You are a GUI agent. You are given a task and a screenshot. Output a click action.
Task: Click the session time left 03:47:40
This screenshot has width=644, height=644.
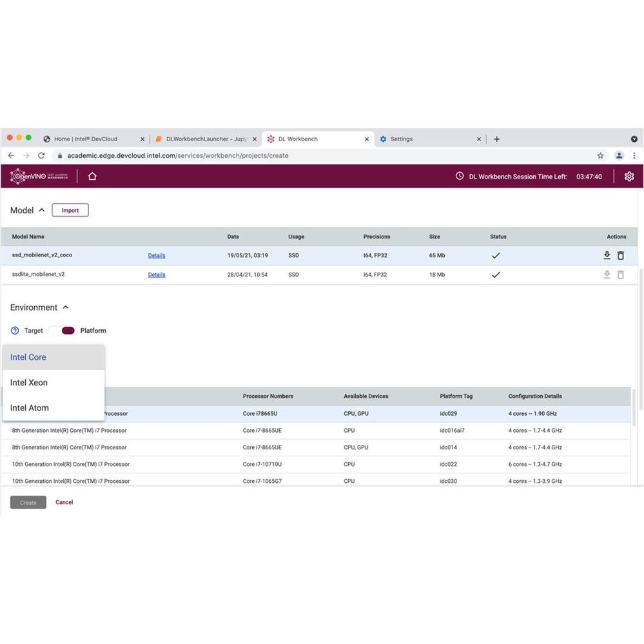(x=589, y=177)
